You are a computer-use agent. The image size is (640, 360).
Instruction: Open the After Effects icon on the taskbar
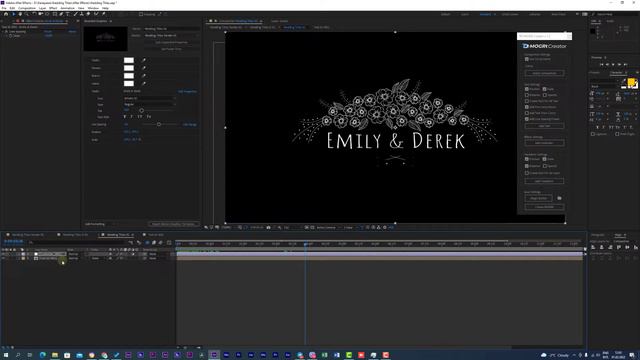click(x=214, y=355)
